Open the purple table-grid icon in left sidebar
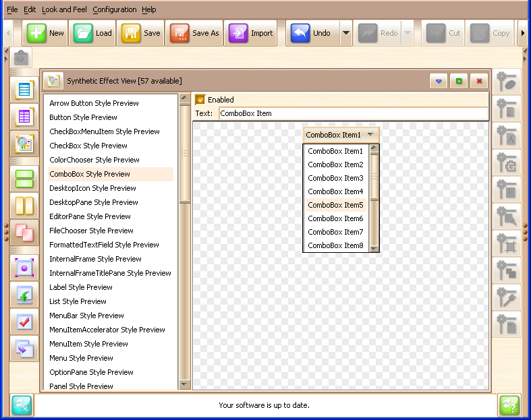 click(24, 117)
